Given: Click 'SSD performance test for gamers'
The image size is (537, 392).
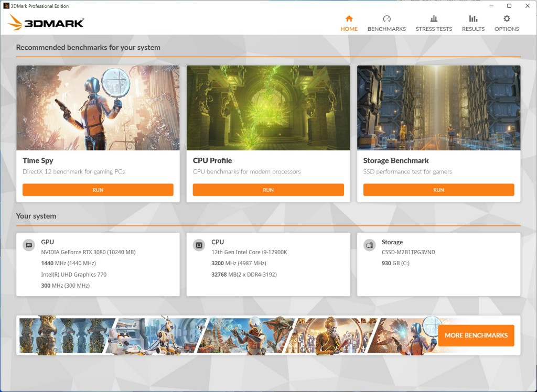Looking at the screenshot, I should point(407,172).
